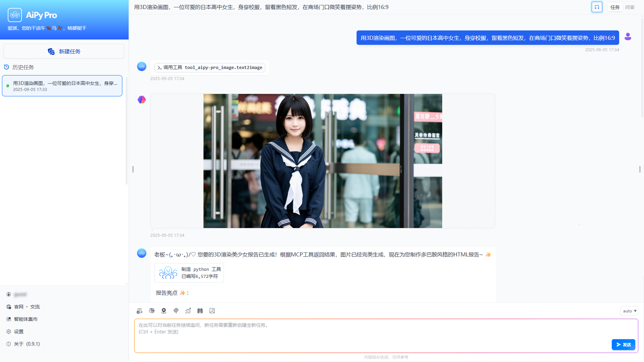Click the web search globe icon
Viewport: 644px width, 362px height.
[x=152, y=311]
